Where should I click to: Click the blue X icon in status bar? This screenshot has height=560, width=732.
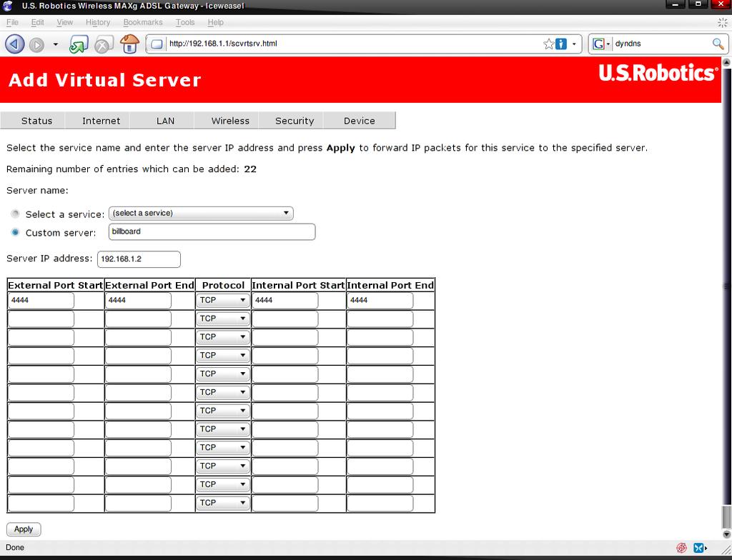tap(699, 547)
